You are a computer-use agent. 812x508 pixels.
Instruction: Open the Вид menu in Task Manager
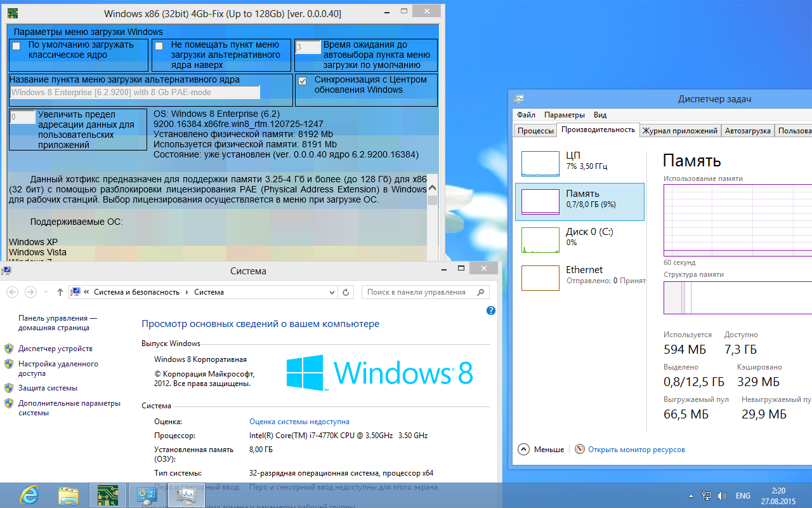click(x=600, y=115)
